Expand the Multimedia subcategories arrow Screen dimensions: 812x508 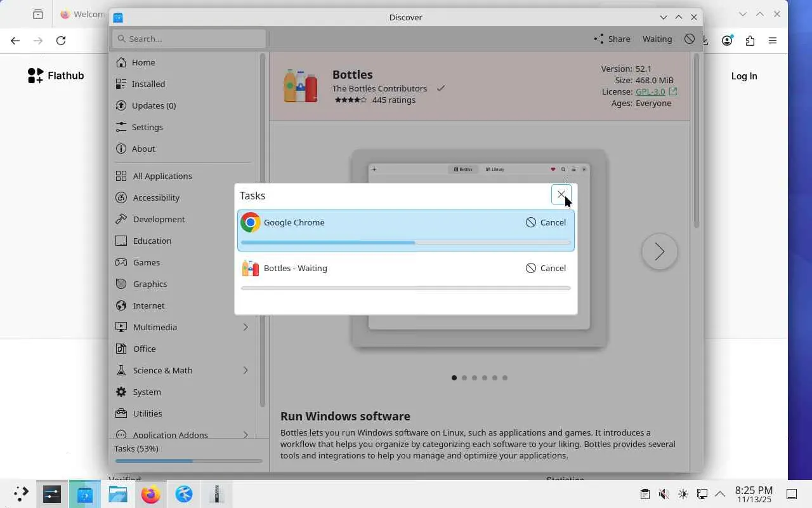pos(246,327)
